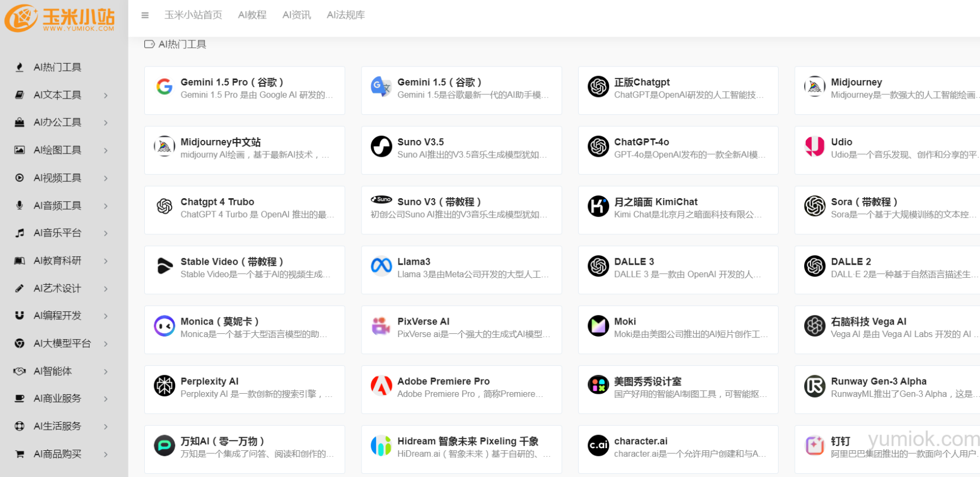Image resolution: width=980 pixels, height=477 pixels.
Task: Open the 美图秀秀设计室 card title
Action: 648,382
